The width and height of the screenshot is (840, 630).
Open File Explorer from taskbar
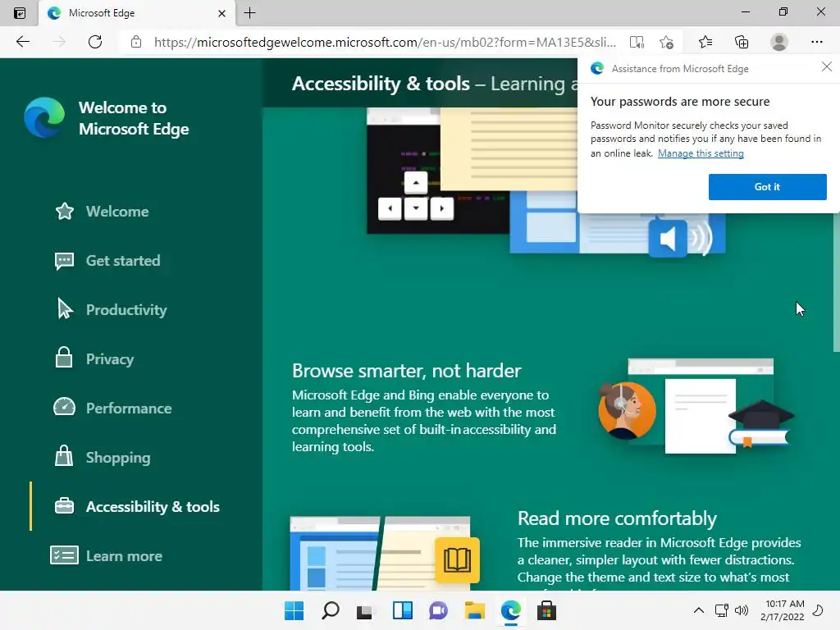coord(475,610)
